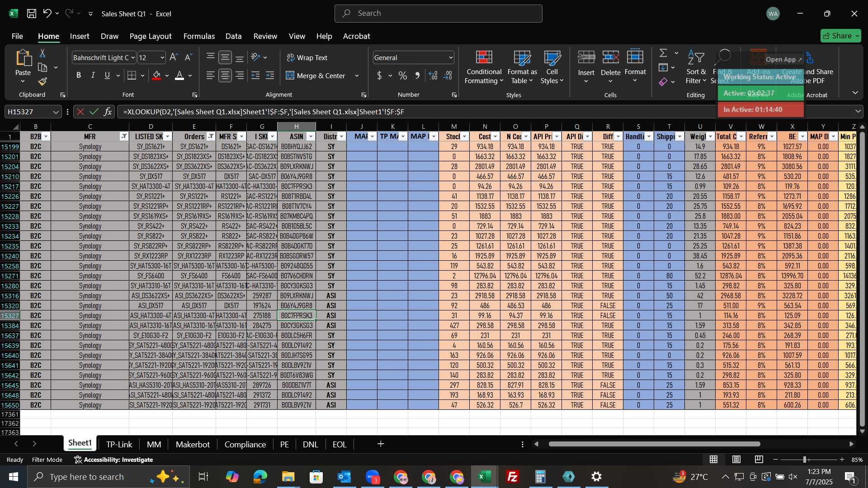Image resolution: width=868 pixels, height=488 pixels.
Task: Switch to the TP-Link sheet tab
Action: pos(119,444)
